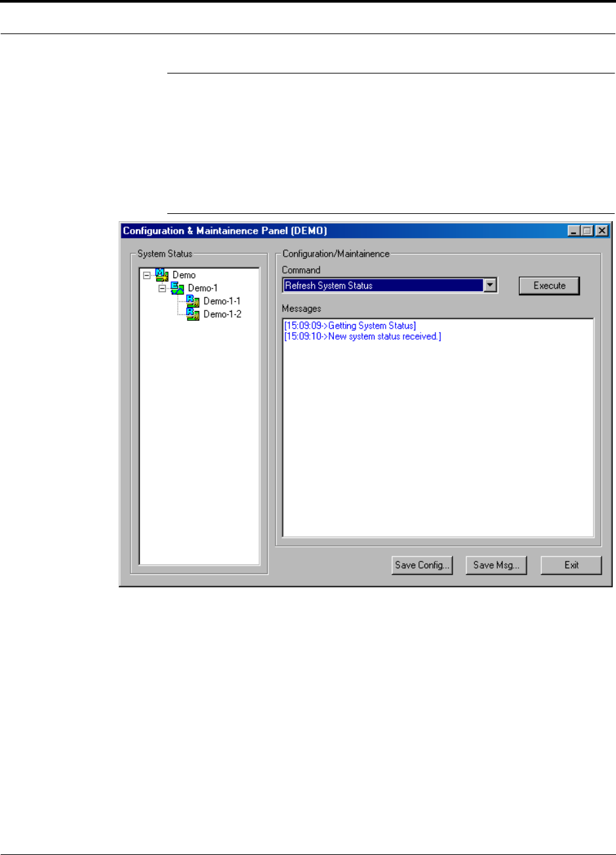Select the Demo-1-1 tree label
Screen dimensions: 616x855
click(222, 301)
